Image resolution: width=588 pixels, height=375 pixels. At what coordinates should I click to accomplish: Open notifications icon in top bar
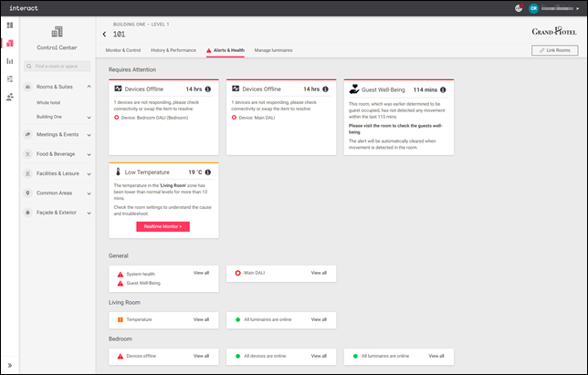pyautogui.click(x=520, y=8)
